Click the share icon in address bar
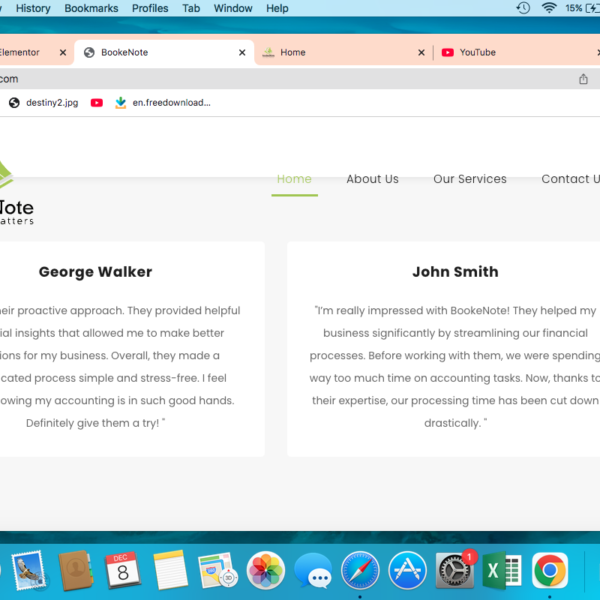 point(583,79)
